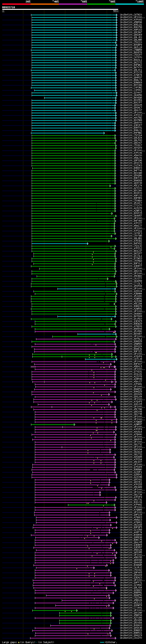The height and width of the screenshot is (644, 146).
Task: Select the UniRef100_Q84M37 label
Action: [131, 77]
